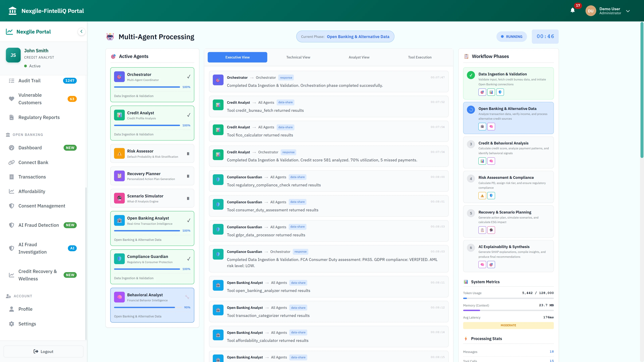Open the Tool Execution tab
This screenshot has height=362, width=644.
(x=420, y=57)
